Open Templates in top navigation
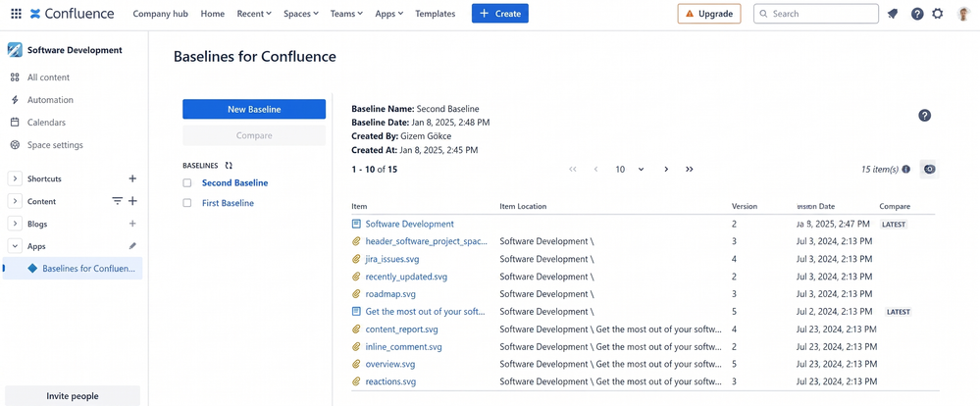Viewport: 980px width, 406px height. [435, 14]
